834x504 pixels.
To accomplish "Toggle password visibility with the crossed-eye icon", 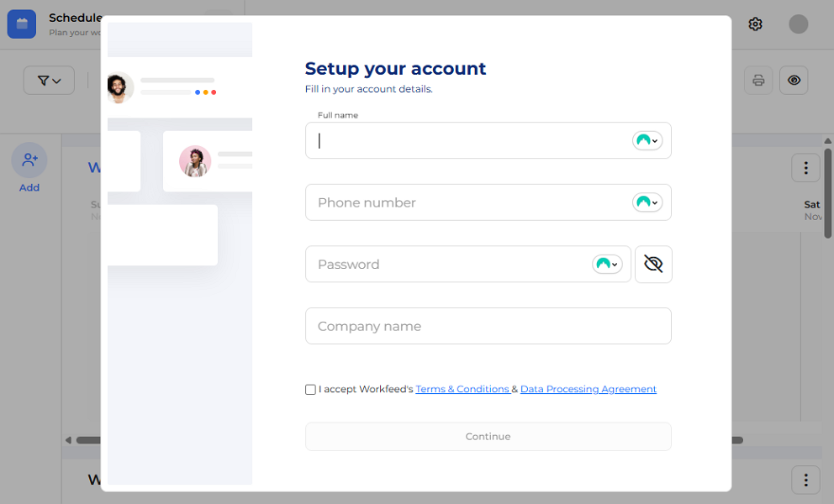I will point(653,264).
